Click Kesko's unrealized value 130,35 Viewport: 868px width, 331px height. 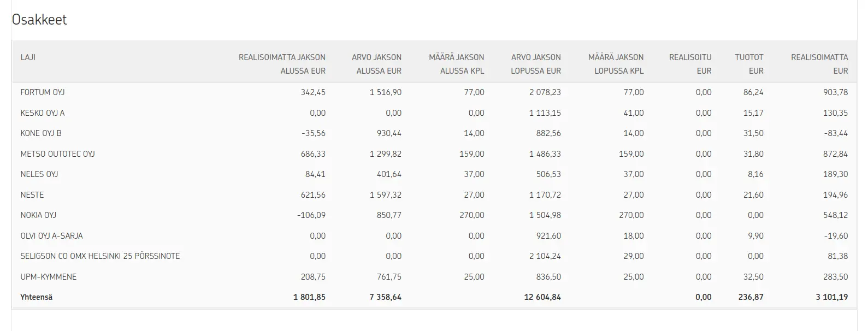pos(836,113)
